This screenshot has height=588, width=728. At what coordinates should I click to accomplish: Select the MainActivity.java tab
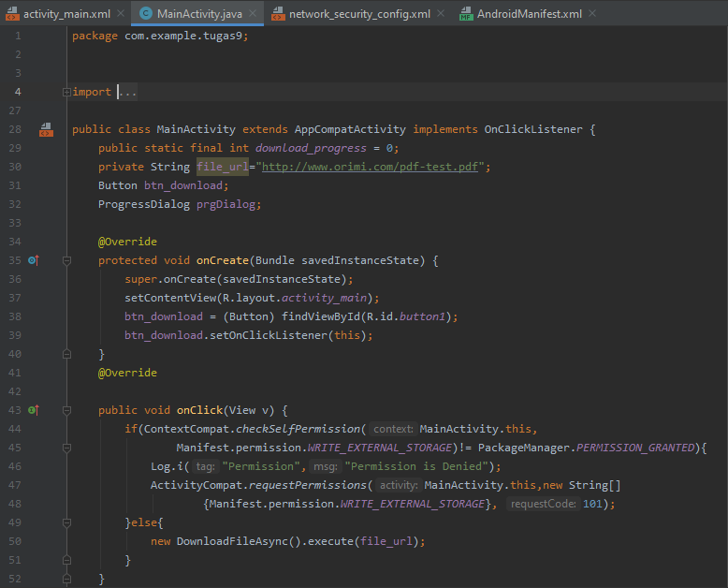tap(199, 14)
